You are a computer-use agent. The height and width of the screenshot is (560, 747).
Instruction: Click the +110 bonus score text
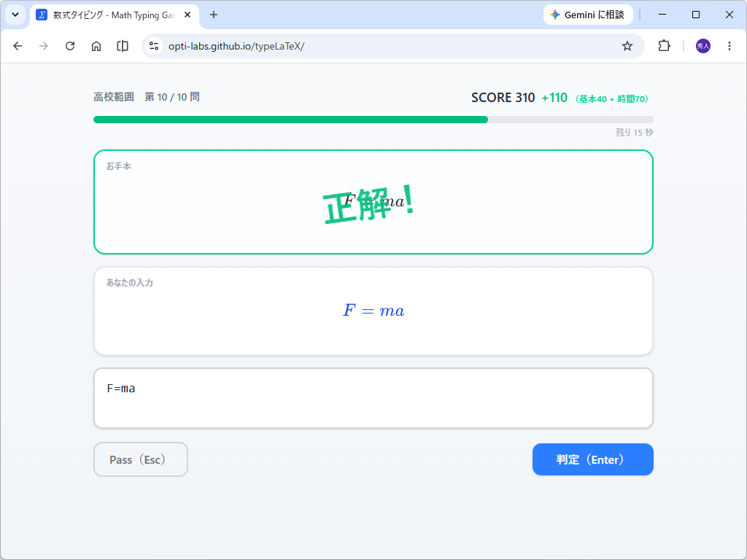(554, 98)
